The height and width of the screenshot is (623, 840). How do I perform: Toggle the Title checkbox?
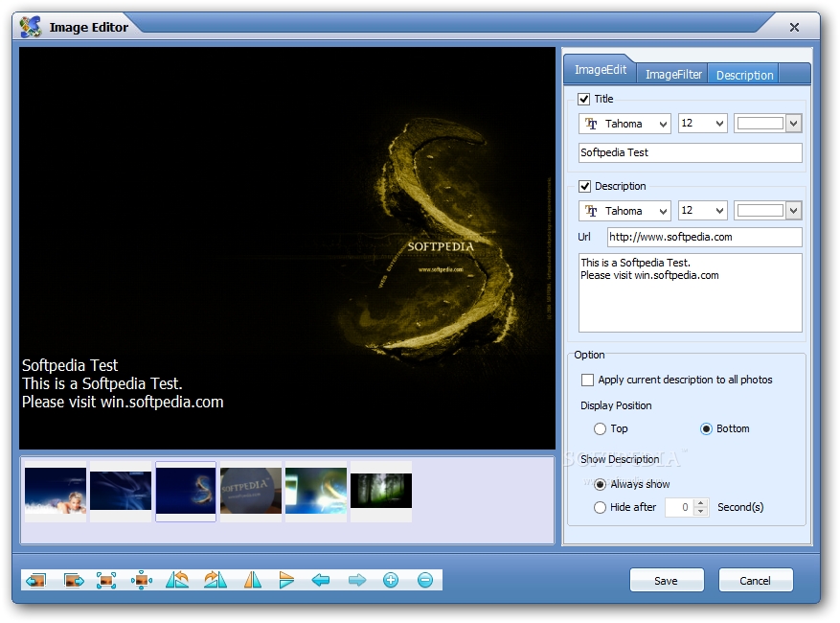584,99
